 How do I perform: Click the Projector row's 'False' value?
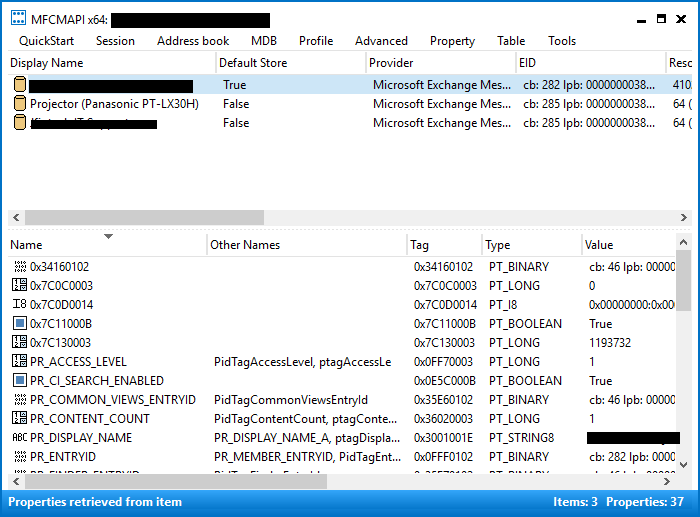(x=236, y=104)
